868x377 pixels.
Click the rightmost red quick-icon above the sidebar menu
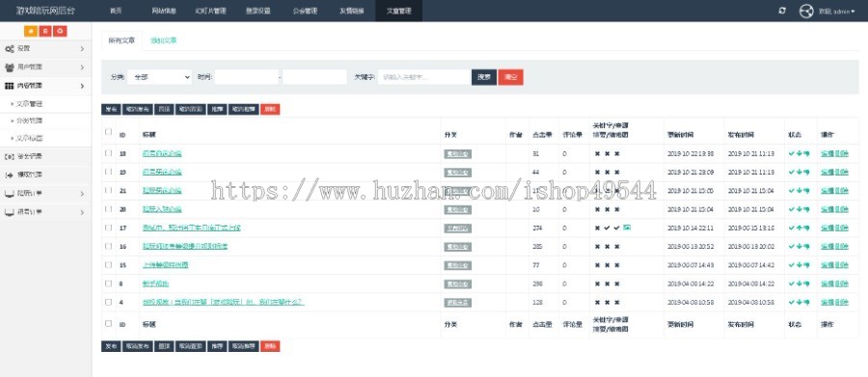60,32
